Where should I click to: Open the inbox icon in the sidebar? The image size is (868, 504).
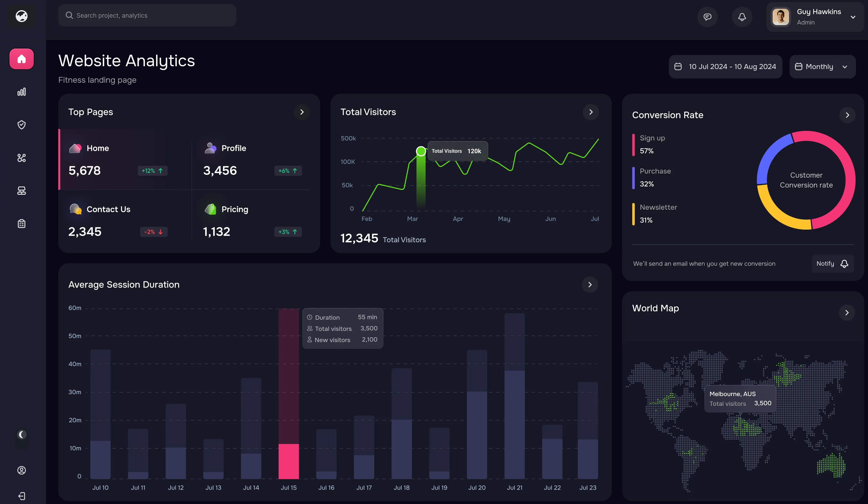21,191
